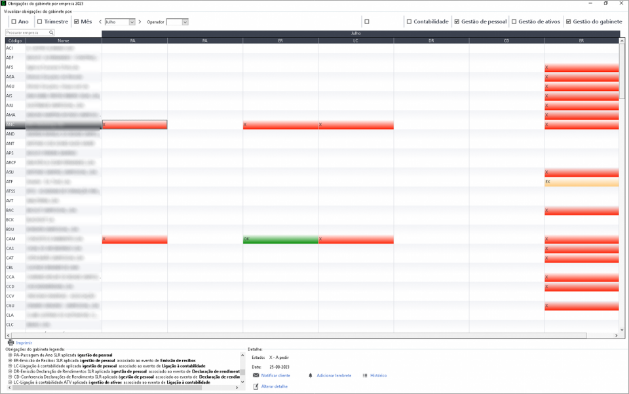Expand the first LC-Ligação à contabilidade SLR legend entry
Viewport: 629px width, 394px height.
click(10, 366)
